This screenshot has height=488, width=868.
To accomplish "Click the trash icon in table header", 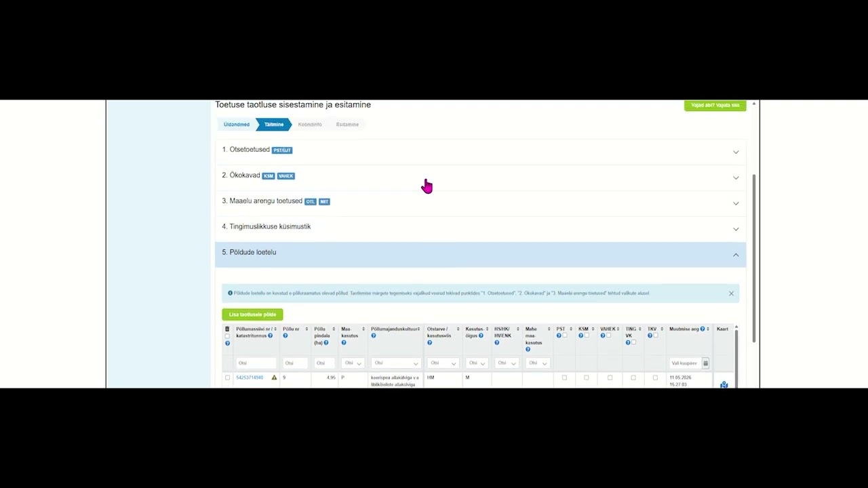I will [227, 329].
